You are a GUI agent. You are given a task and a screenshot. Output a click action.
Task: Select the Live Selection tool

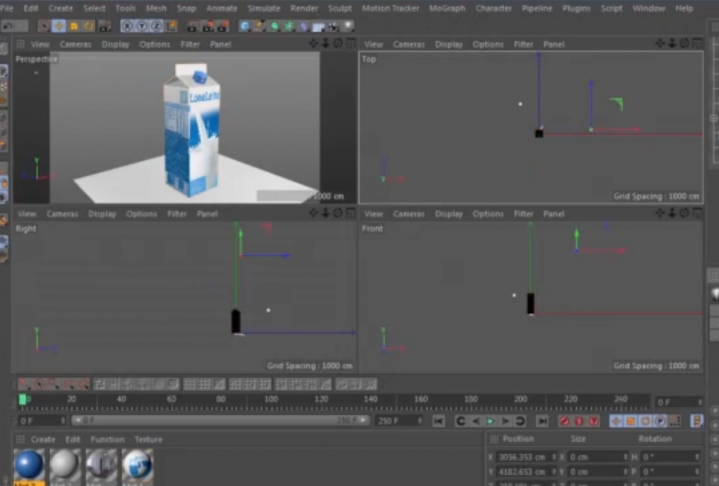pyautogui.click(x=44, y=26)
